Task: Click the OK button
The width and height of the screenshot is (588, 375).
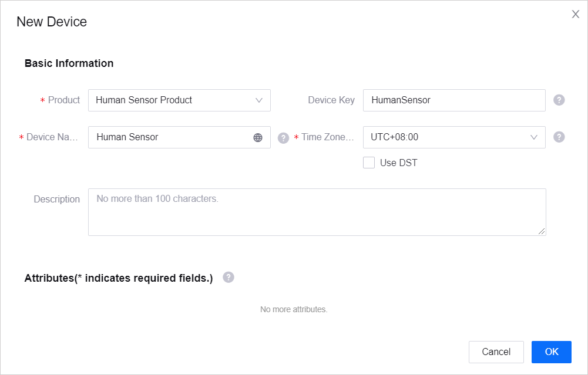Action: pyautogui.click(x=551, y=352)
